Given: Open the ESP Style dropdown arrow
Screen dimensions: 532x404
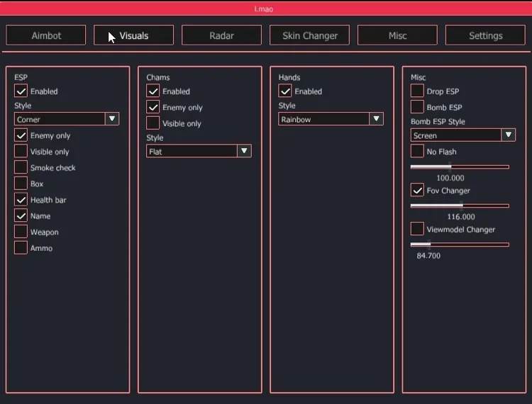Looking at the screenshot, I should coord(112,119).
